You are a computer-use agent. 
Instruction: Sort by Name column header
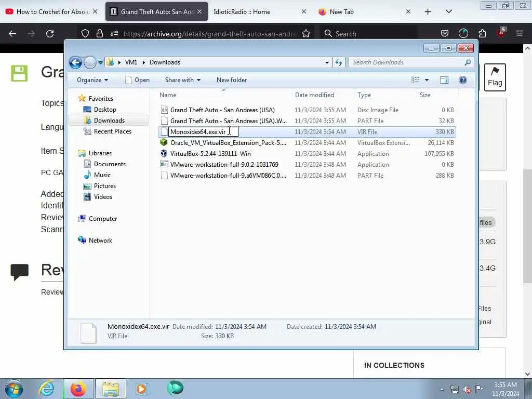click(x=224, y=95)
